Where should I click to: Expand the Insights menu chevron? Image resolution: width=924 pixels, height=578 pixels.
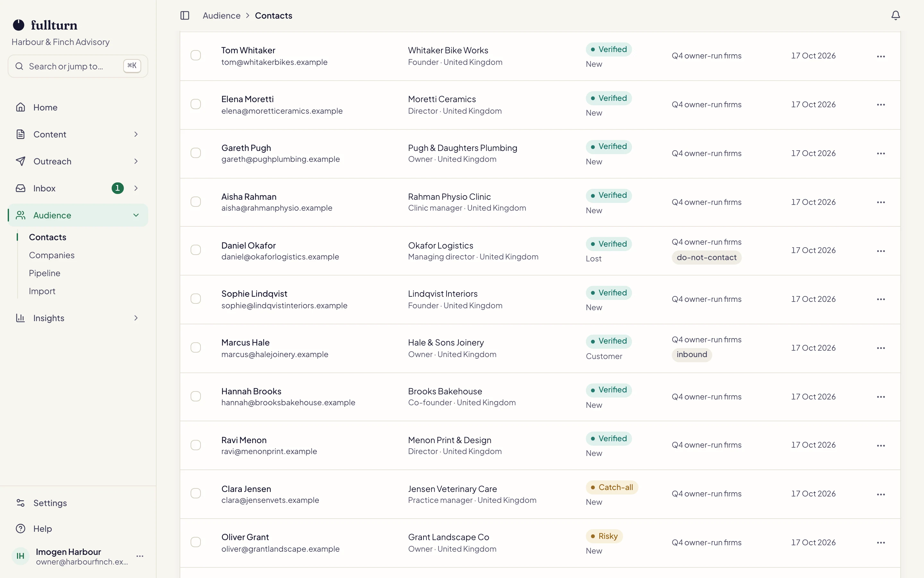136,318
